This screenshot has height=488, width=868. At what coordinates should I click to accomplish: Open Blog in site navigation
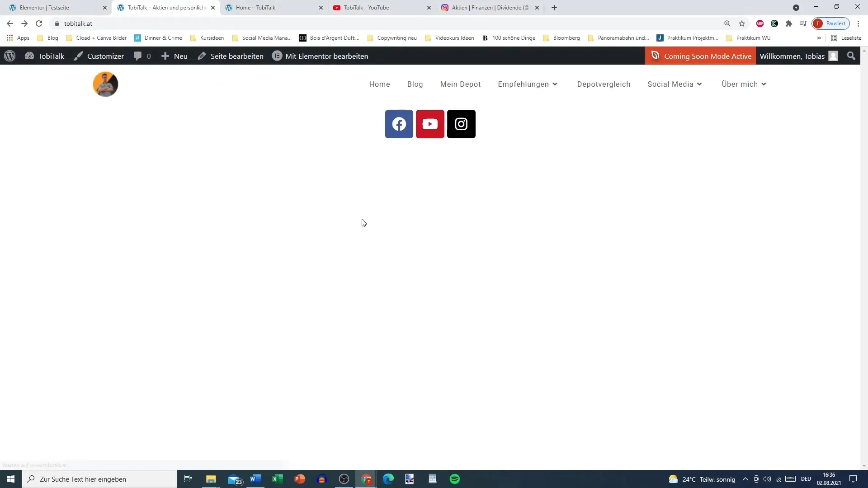pos(415,84)
